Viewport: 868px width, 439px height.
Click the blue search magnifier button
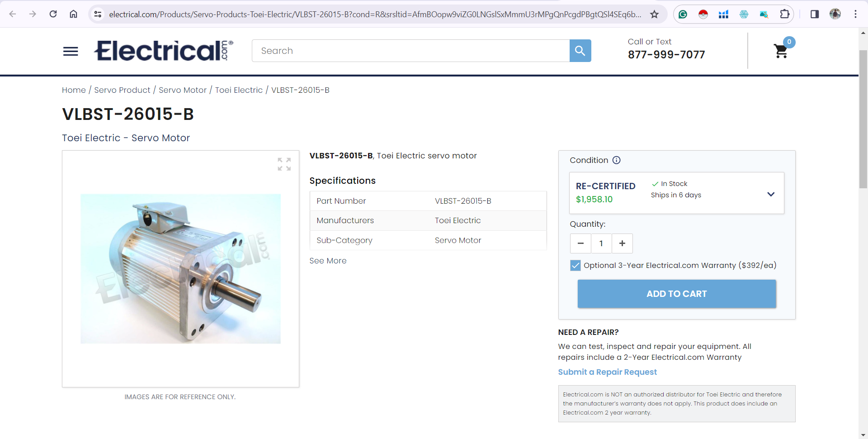[x=580, y=51]
